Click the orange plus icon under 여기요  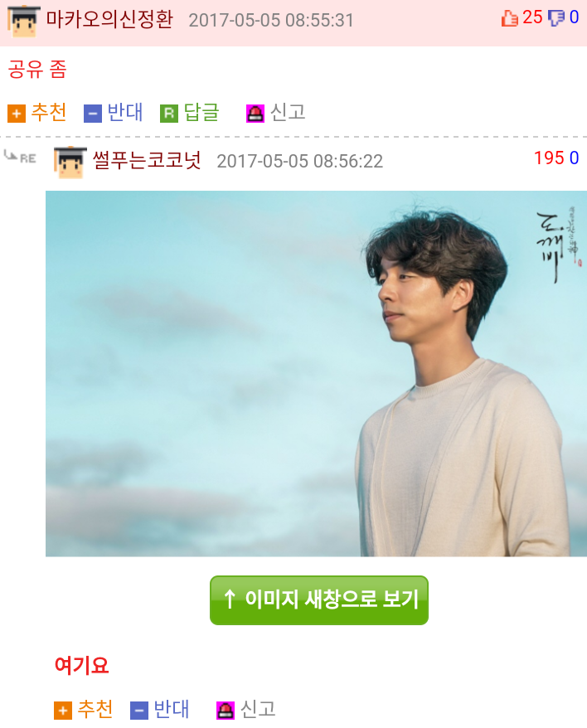click(63, 711)
